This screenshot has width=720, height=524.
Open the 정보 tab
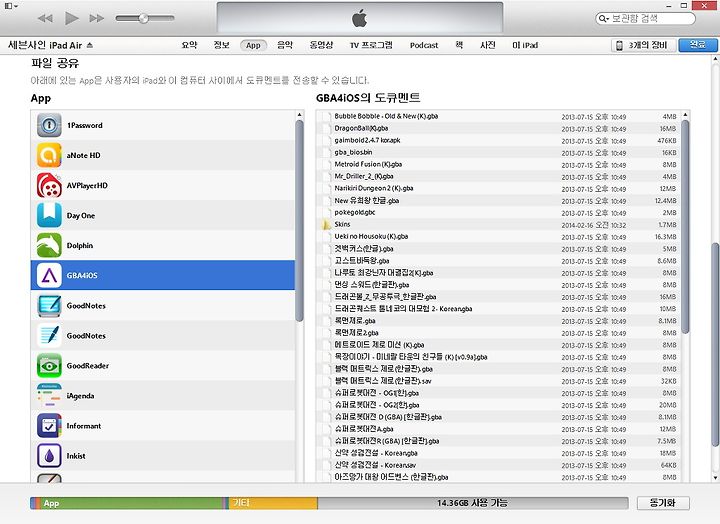221,45
